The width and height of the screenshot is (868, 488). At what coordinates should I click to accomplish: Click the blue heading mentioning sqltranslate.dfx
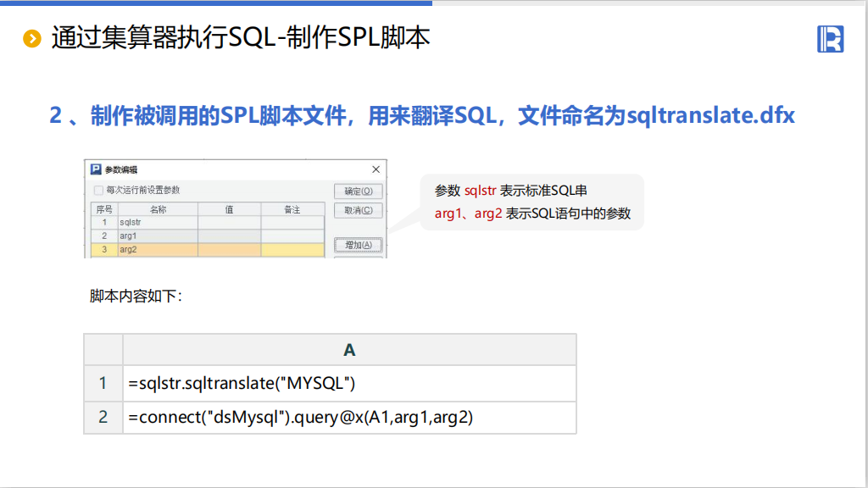click(422, 115)
